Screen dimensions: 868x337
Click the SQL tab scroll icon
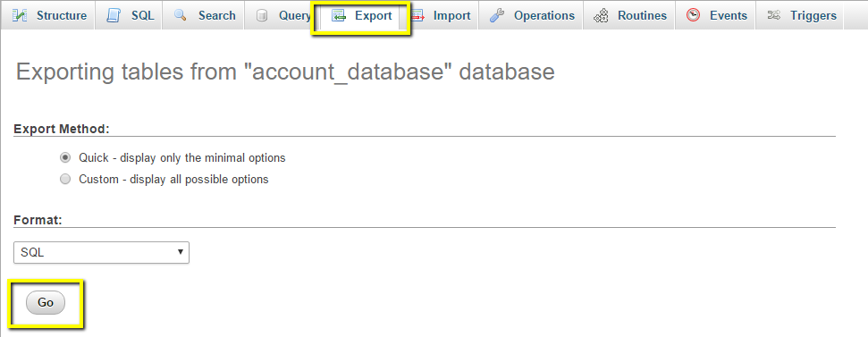[114, 15]
